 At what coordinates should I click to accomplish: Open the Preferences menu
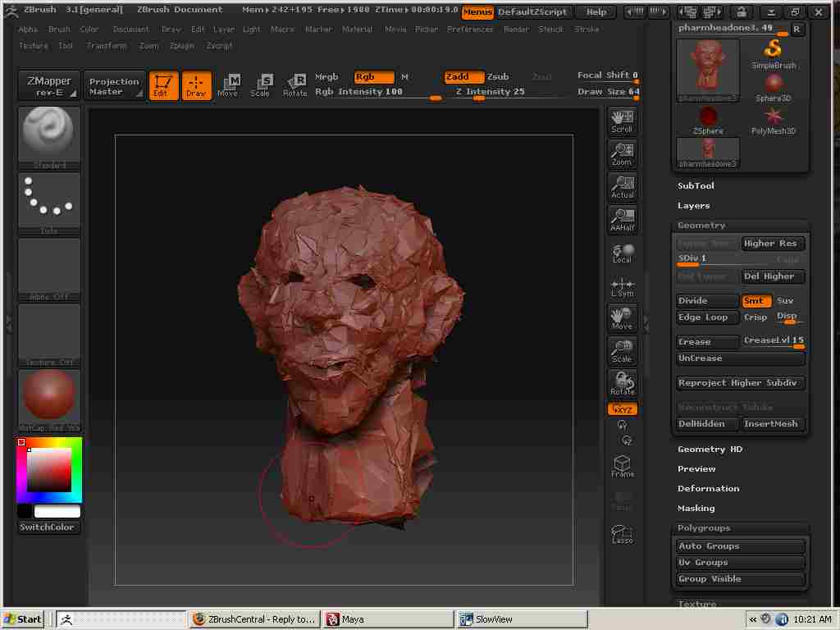(470, 30)
